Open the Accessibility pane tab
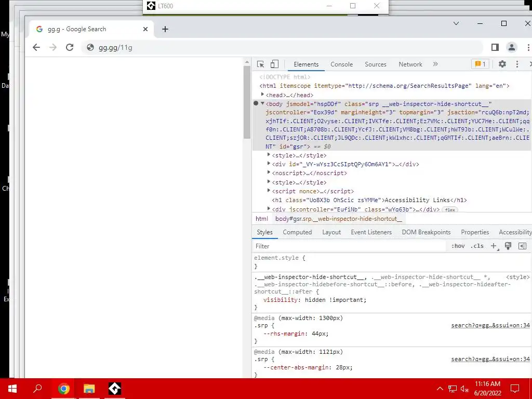The height and width of the screenshot is (399, 532). [x=515, y=232]
